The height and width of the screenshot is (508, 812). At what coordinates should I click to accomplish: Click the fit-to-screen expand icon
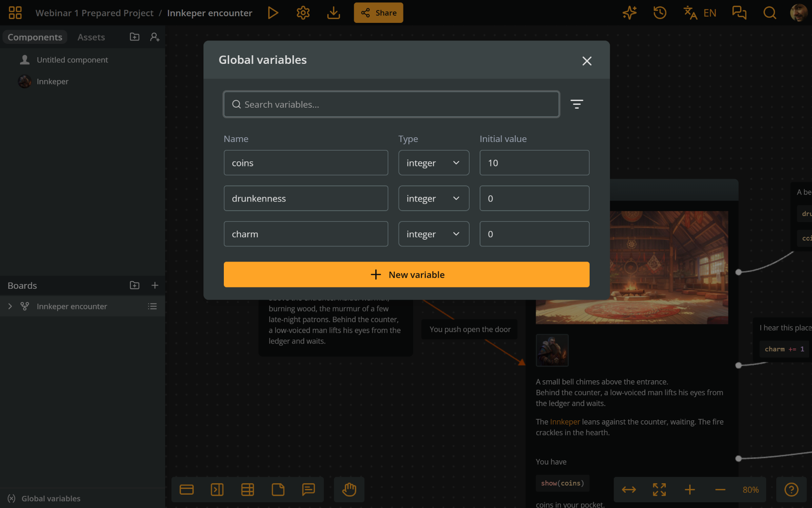click(660, 489)
